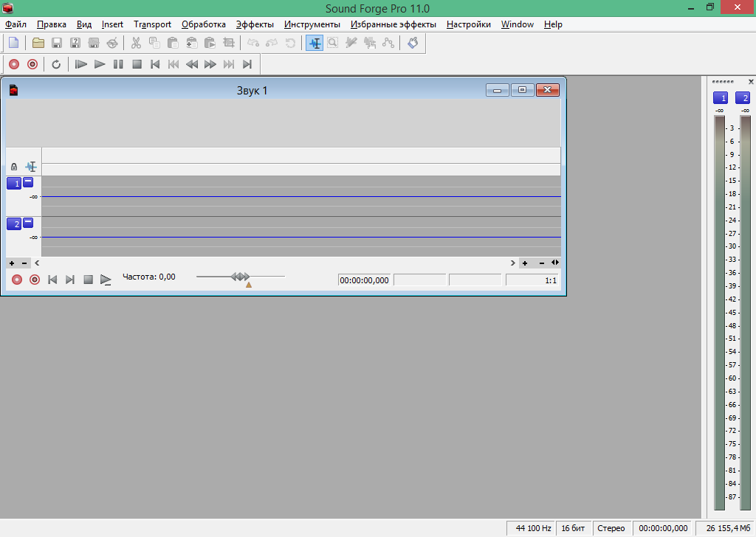
Task: Open the 1:1 zoom ratio field
Action: tap(532, 280)
